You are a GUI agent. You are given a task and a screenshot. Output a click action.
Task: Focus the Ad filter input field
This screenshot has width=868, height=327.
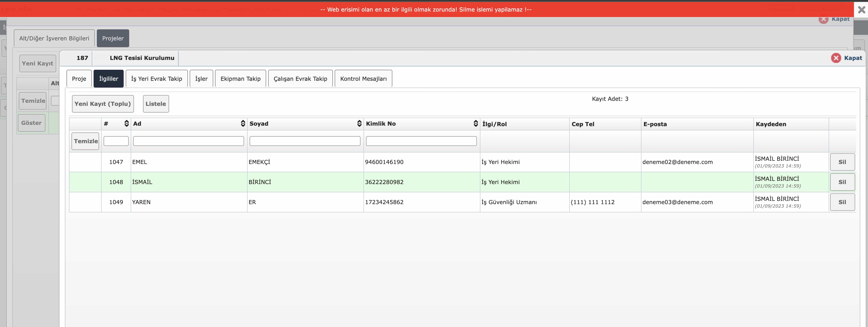click(188, 141)
